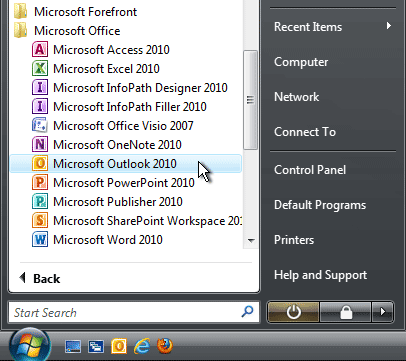Screen dimensions: 406x361
Task: Open Printers
Action: [x=294, y=240]
